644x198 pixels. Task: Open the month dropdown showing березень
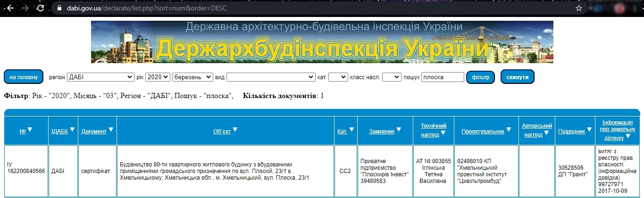click(x=192, y=77)
